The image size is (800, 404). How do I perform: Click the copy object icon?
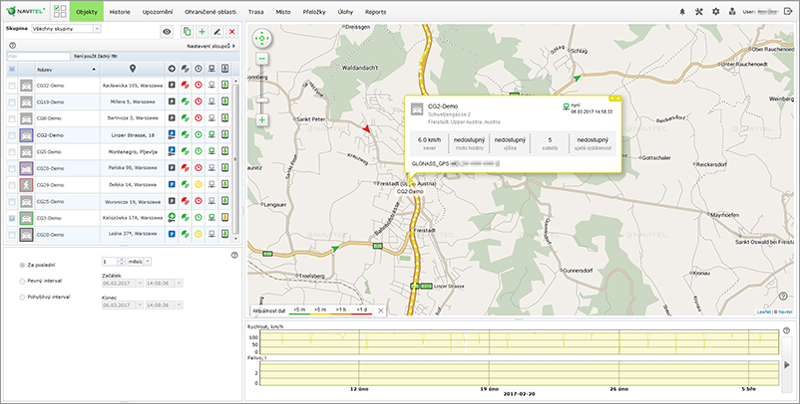[187, 32]
